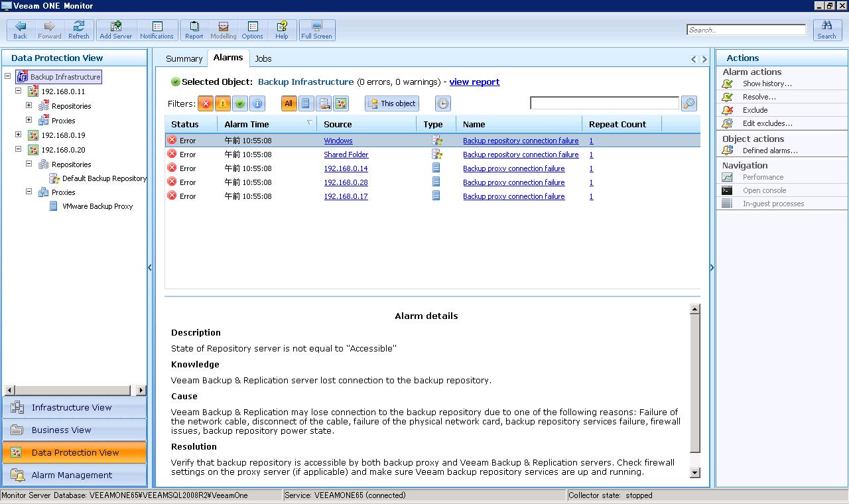Toggle the information filter button
The height and width of the screenshot is (504, 849).
tap(257, 103)
